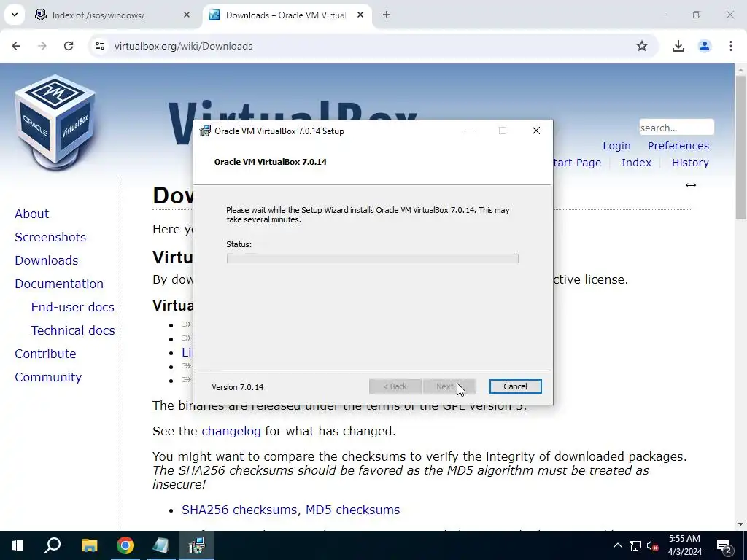Show hidden system tray icons chevron
The image size is (747, 560).
617,545
